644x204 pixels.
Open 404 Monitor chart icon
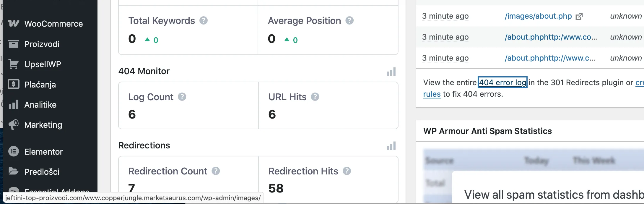pyautogui.click(x=391, y=72)
